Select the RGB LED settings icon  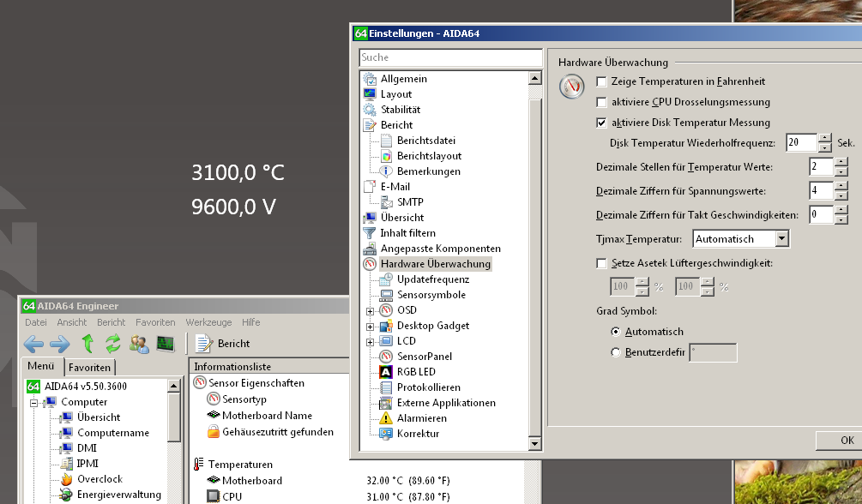tap(386, 372)
